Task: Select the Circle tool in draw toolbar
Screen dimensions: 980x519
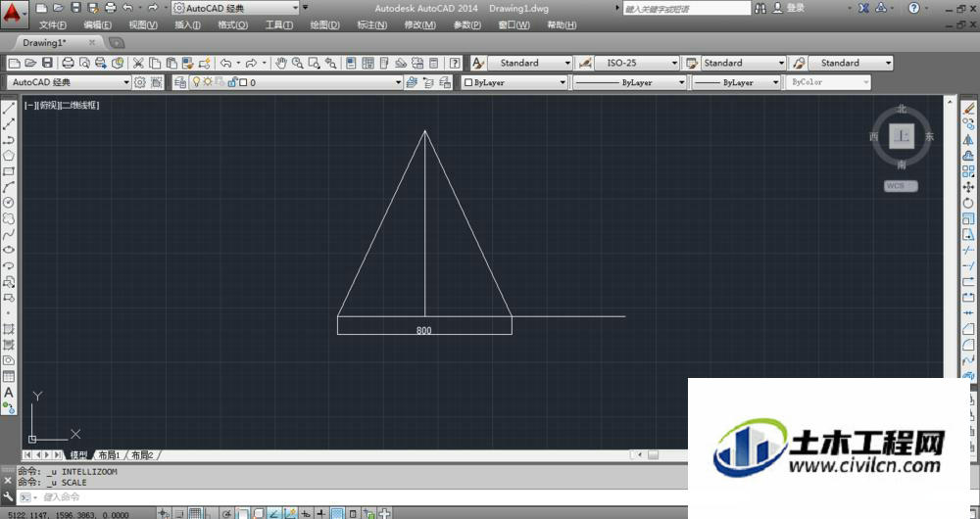Action: tap(9, 203)
